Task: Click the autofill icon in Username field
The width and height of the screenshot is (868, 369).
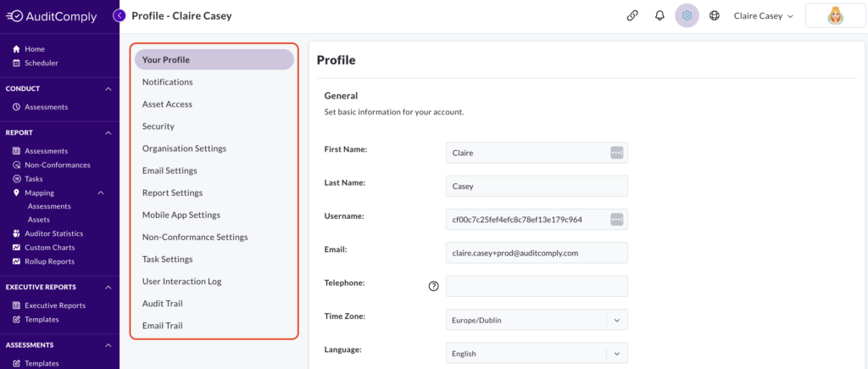Action: tap(617, 220)
